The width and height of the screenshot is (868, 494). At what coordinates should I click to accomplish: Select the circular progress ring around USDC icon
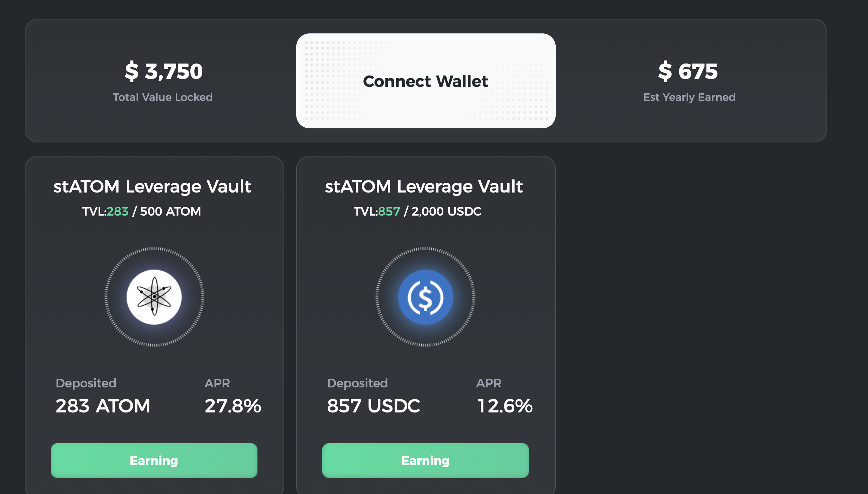click(x=426, y=249)
